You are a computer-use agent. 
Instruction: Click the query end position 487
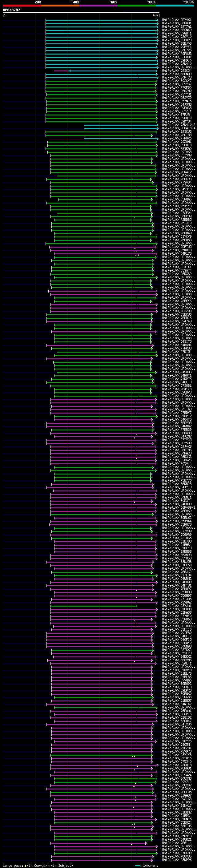coord(155,15)
